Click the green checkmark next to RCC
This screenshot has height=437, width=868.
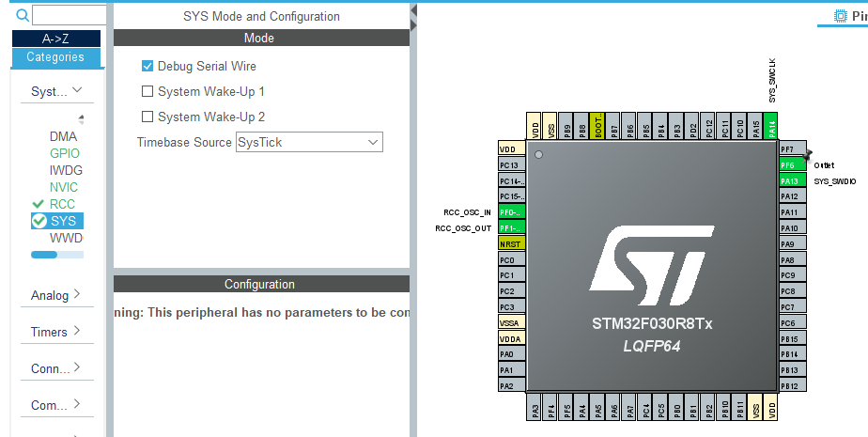point(39,204)
